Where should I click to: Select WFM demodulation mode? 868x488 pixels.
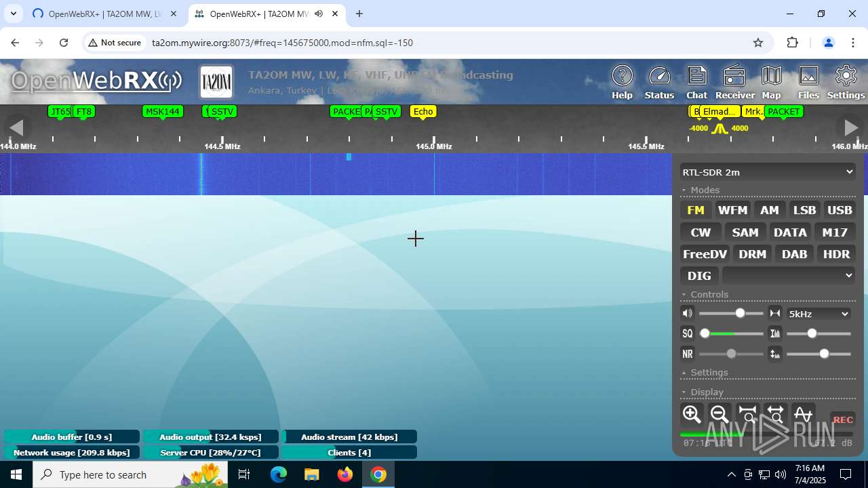(x=732, y=210)
